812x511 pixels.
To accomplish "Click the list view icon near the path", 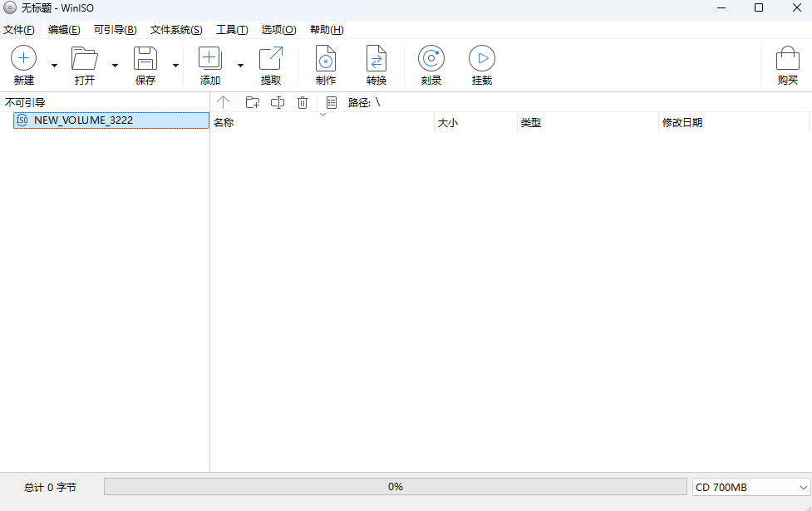I will [332, 101].
